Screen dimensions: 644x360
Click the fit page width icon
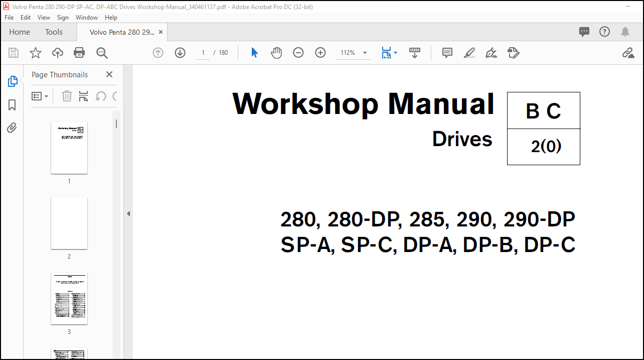coord(386,53)
